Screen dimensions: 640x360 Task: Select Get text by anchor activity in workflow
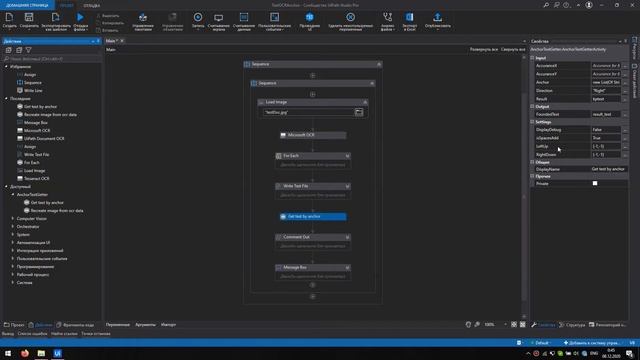(313, 216)
